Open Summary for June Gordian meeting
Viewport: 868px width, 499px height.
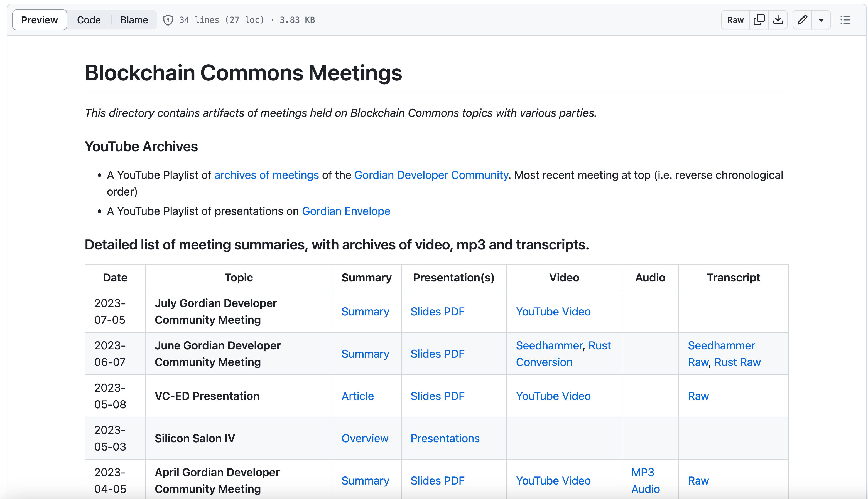pos(365,354)
